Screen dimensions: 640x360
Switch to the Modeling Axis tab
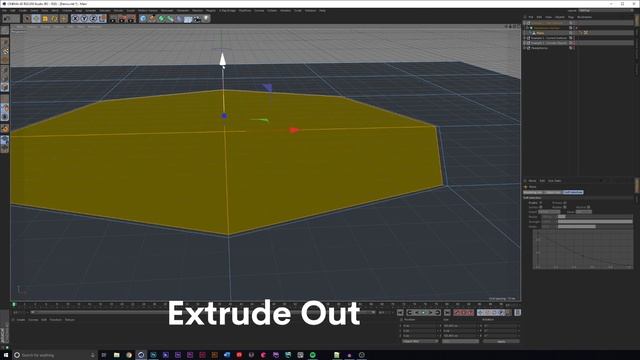pyautogui.click(x=533, y=192)
